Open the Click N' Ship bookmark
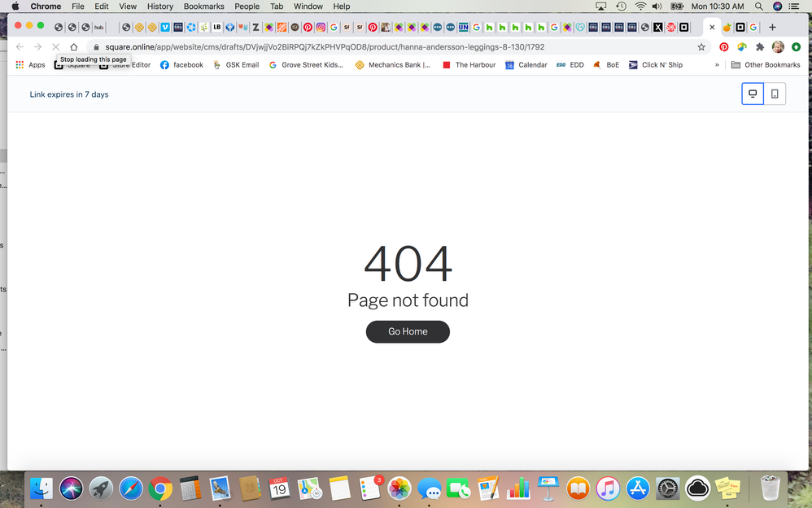Viewport: 812px width, 508px height. pos(655,65)
